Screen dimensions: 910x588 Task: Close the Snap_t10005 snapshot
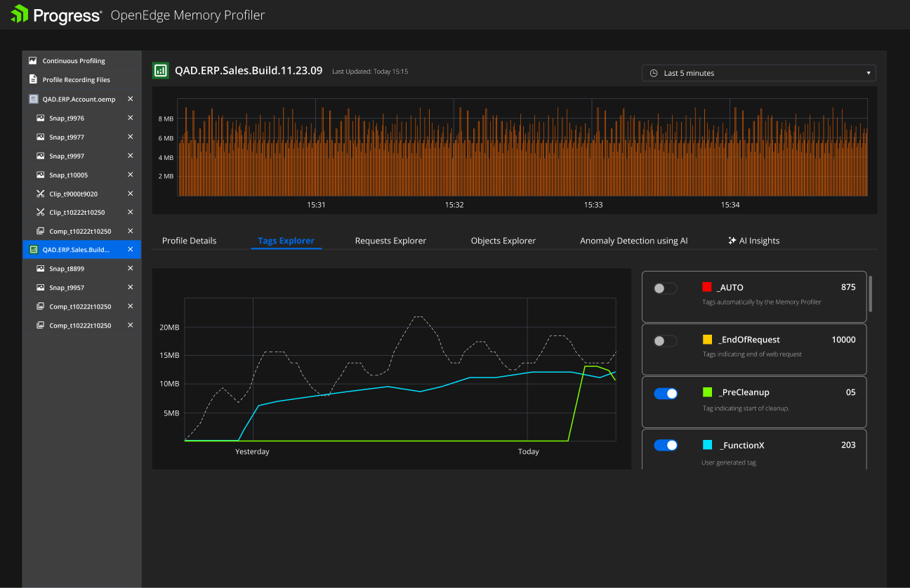point(130,175)
